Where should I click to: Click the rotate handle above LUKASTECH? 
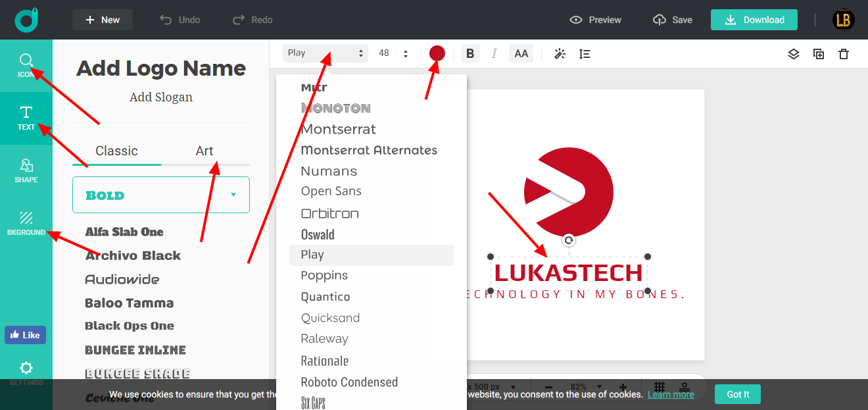(569, 240)
